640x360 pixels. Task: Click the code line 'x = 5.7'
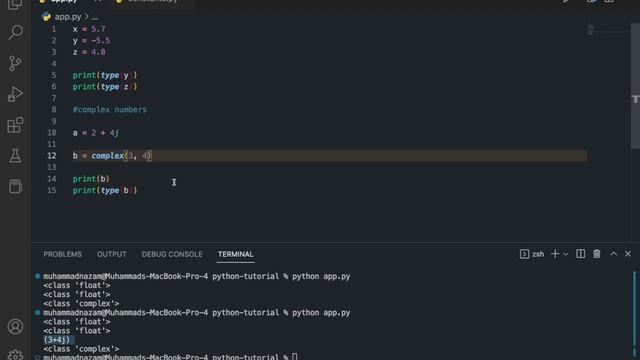[x=89, y=29]
